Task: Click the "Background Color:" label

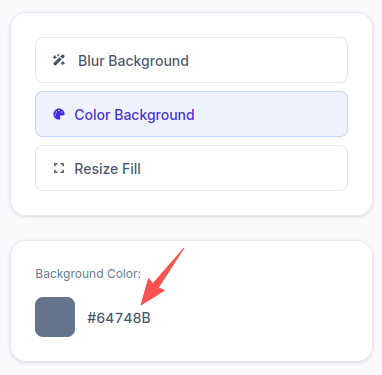Action: coord(88,274)
